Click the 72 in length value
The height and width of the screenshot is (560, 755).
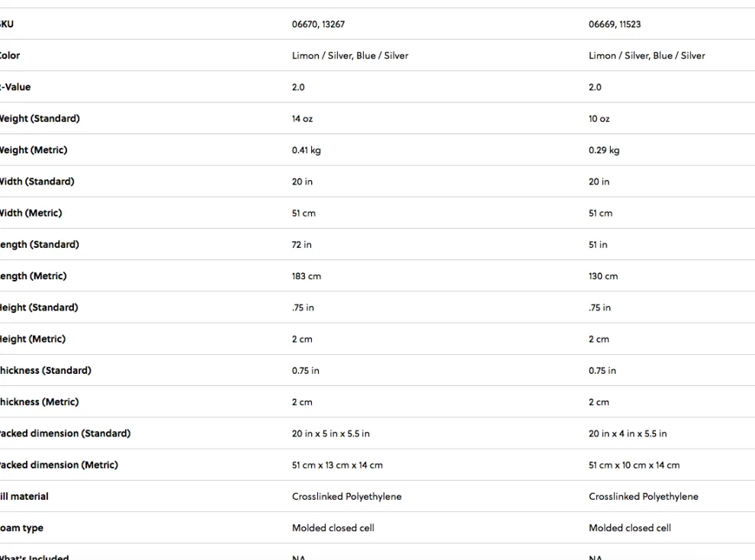click(301, 245)
